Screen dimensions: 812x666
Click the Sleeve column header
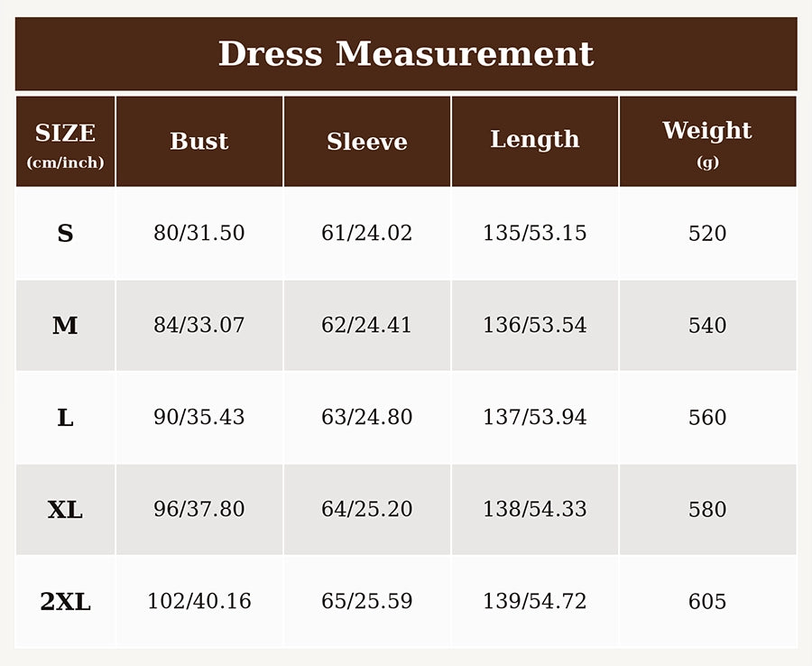367,142
